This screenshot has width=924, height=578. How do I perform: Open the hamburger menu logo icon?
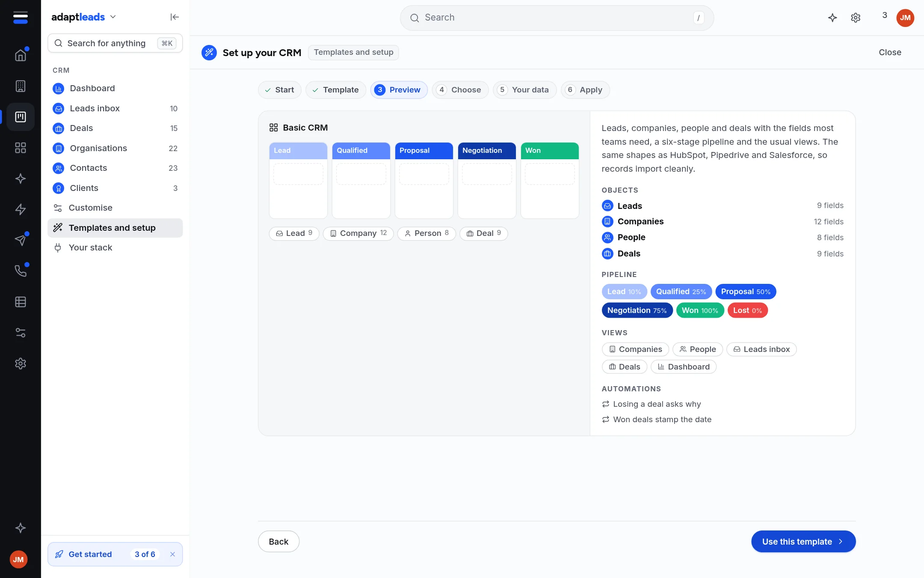[21, 18]
